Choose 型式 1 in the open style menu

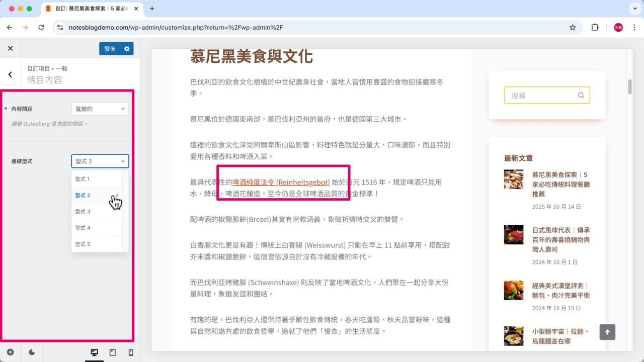tap(83, 178)
